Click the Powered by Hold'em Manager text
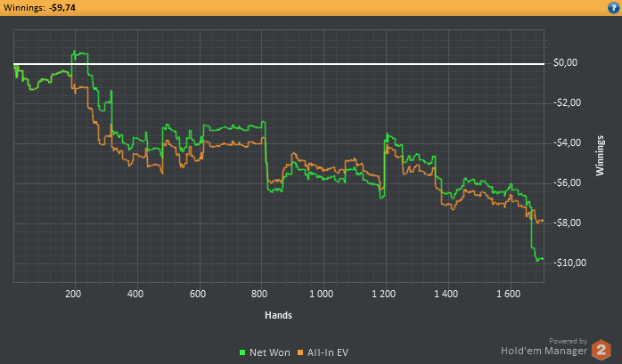 (x=544, y=347)
